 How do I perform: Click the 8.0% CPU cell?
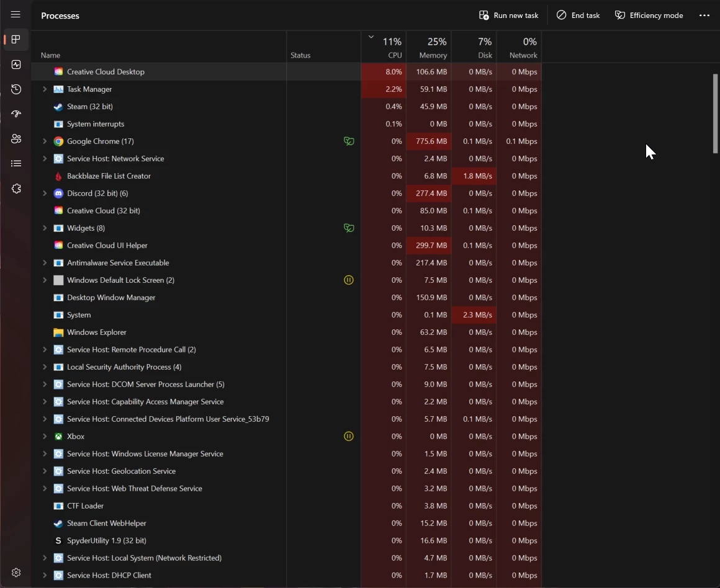(x=384, y=71)
